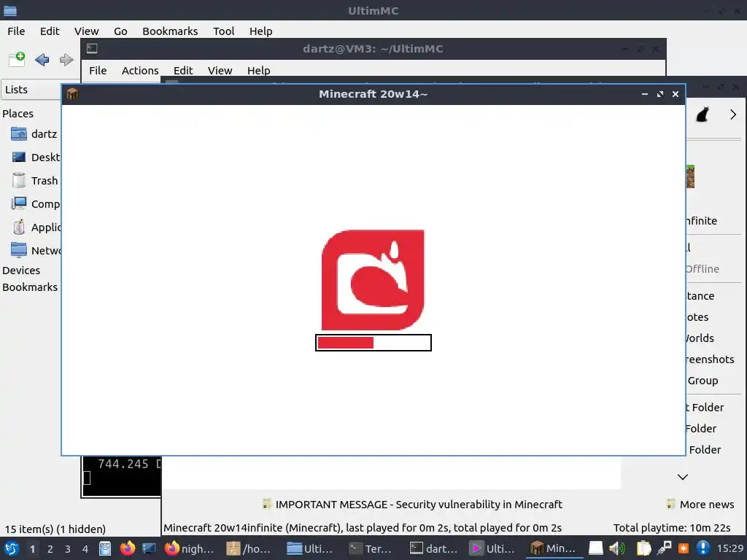Open the Bookmarks menu in the file manager
Image resolution: width=747 pixels, height=560 pixels.
click(x=170, y=31)
